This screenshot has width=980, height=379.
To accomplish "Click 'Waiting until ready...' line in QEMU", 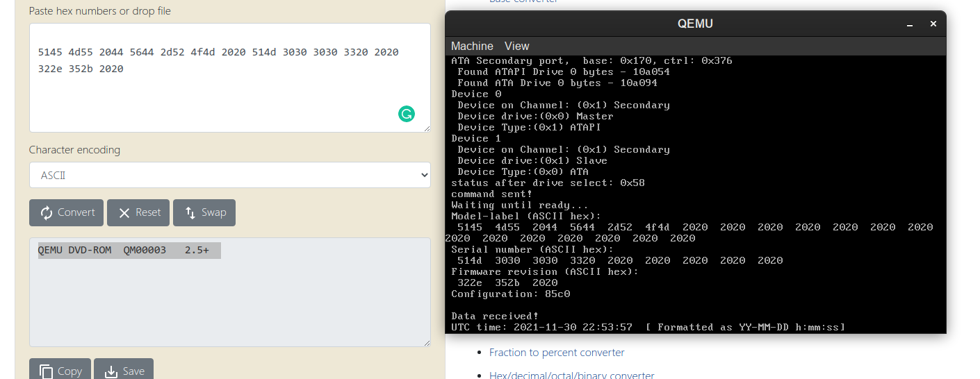I will (520, 205).
